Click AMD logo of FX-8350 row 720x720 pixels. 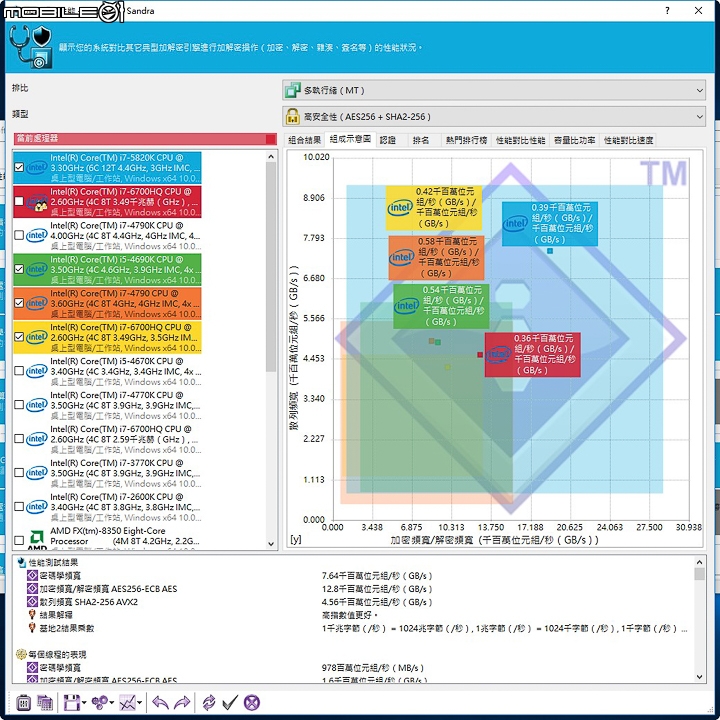point(37,540)
